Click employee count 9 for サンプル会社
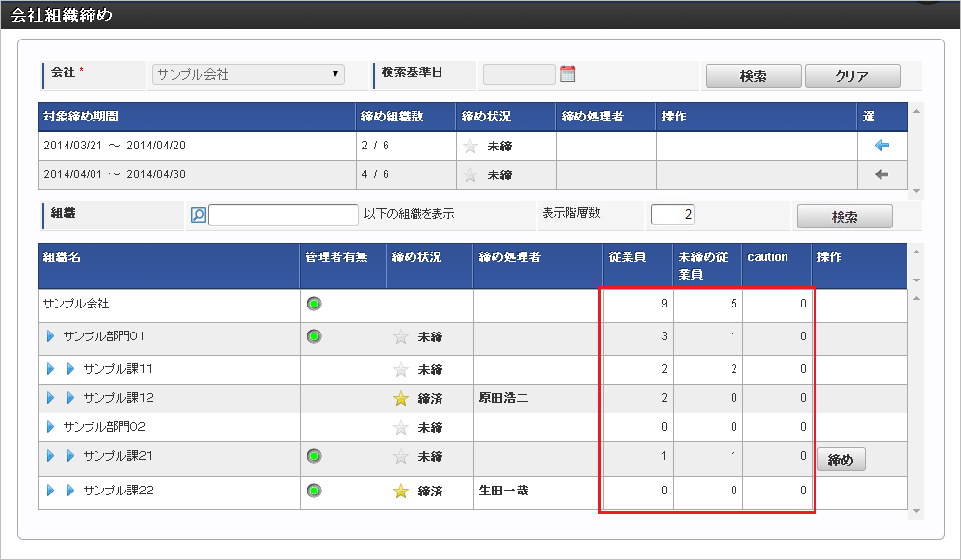The image size is (961, 560). pyautogui.click(x=664, y=304)
